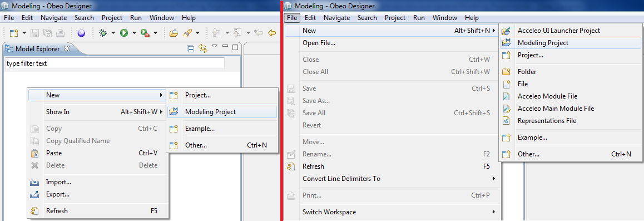Open Model Explorer view menu triangle
644x221 pixels.
[x=215, y=46]
